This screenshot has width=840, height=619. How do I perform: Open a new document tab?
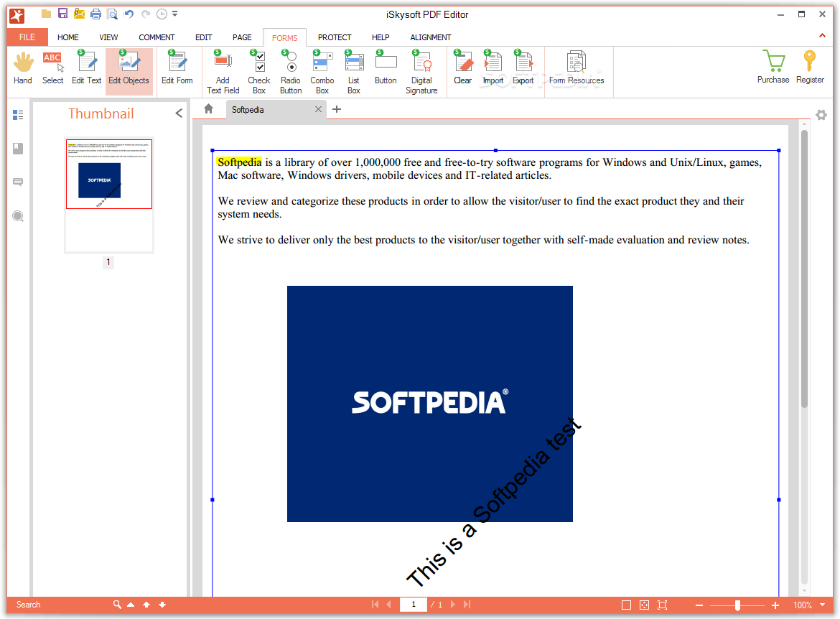click(x=337, y=109)
